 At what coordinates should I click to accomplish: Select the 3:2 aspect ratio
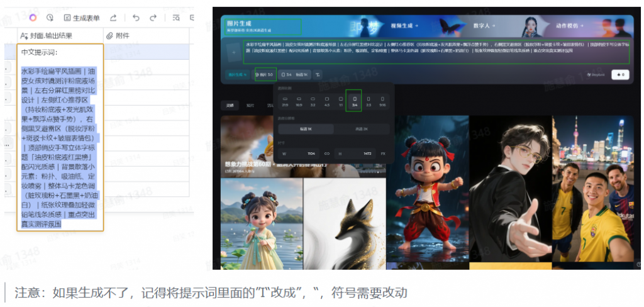(x=313, y=101)
